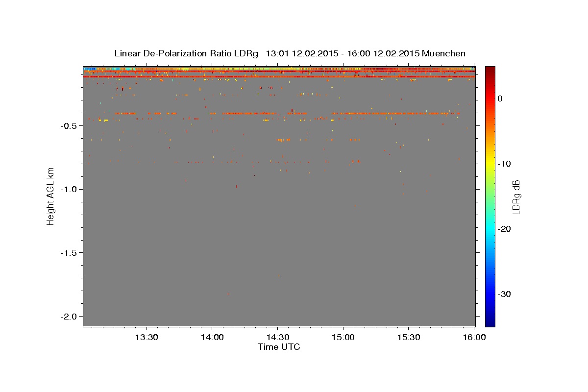Click the plot title 'Linear De-Polarization Ratio LDRg'

pyautogui.click(x=186, y=53)
